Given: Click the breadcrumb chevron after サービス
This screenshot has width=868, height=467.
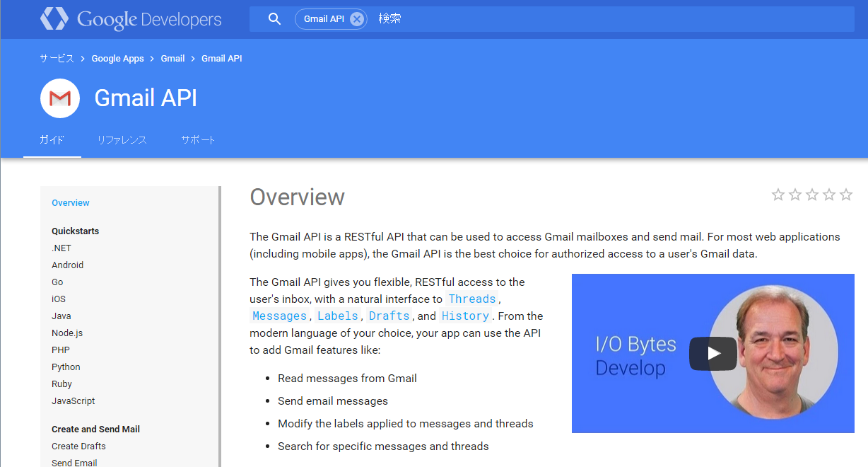Looking at the screenshot, I should click(x=83, y=59).
